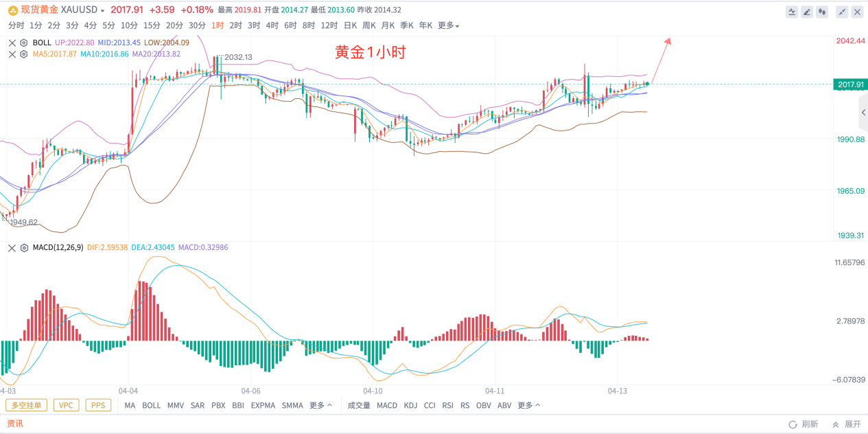Activate the pencil drawing tool
Screen dimensions: 868x434
807,12
